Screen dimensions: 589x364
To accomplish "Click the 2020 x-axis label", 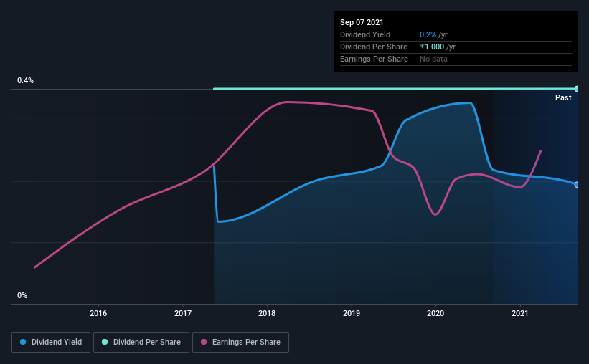I will (x=435, y=313).
